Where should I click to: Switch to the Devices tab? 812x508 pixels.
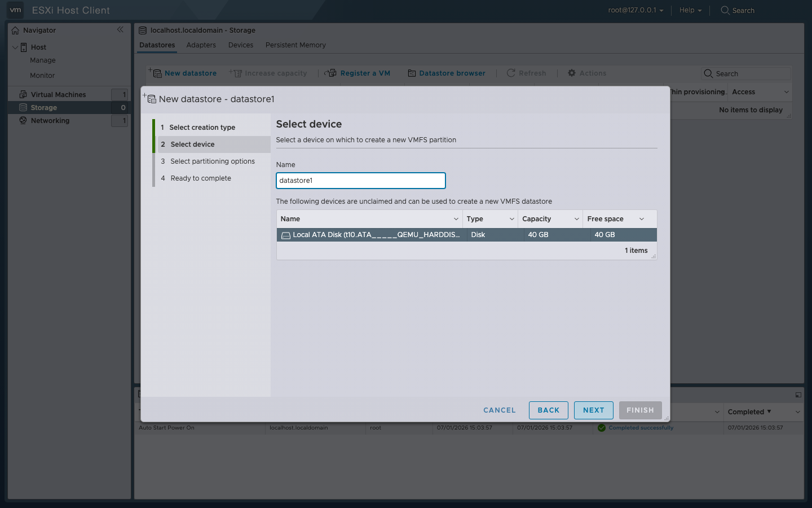(241, 45)
